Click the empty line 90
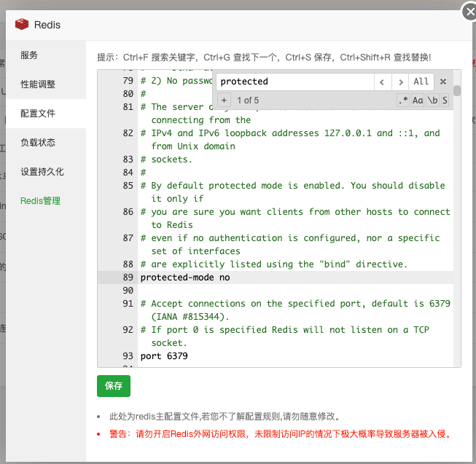This screenshot has height=464, width=476. tap(297, 290)
